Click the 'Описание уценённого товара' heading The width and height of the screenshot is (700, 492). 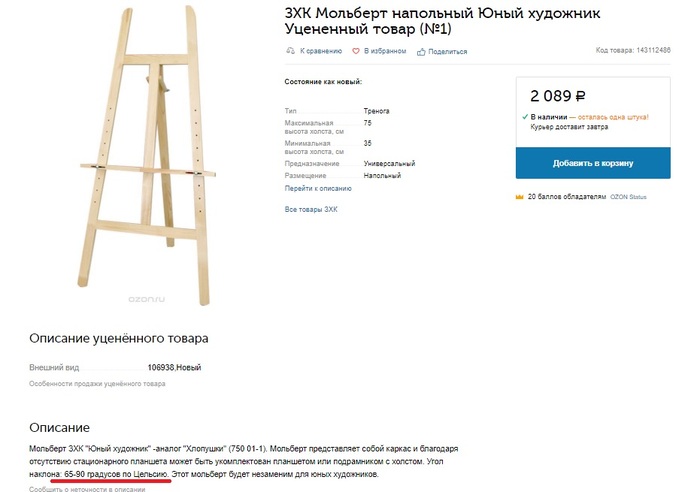point(119,338)
